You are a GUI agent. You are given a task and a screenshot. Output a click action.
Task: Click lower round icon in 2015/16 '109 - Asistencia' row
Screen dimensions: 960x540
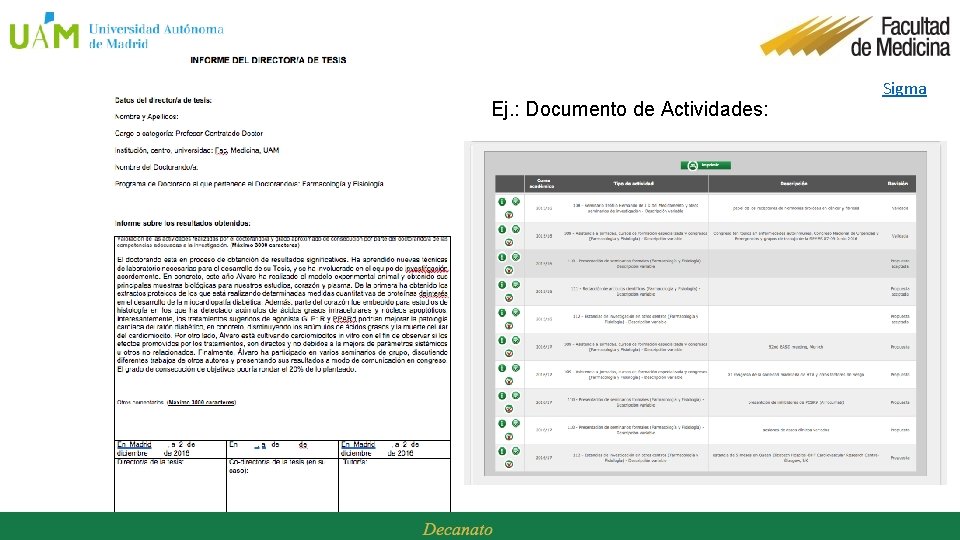[509, 242]
